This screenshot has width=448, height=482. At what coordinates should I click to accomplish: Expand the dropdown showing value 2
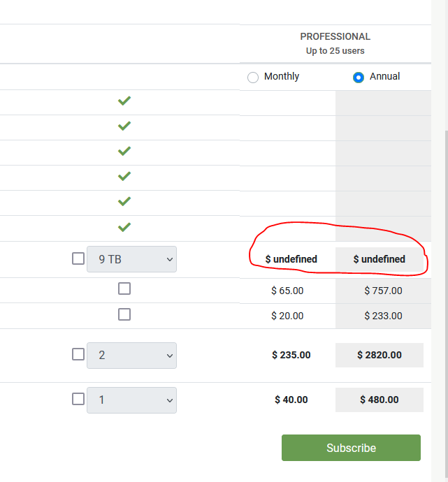[x=132, y=355]
